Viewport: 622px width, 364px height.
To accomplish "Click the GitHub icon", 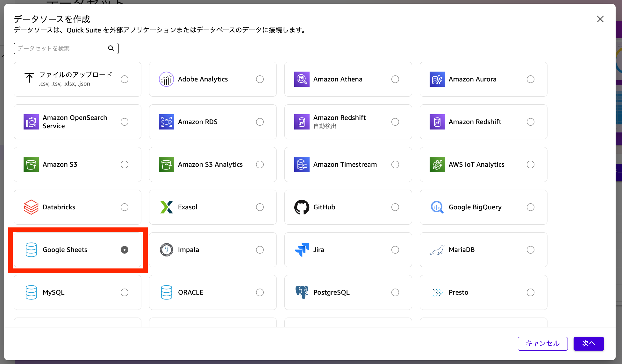I will point(302,207).
